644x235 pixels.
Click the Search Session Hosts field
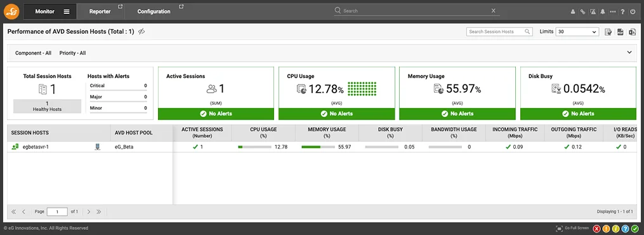(x=499, y=32)
